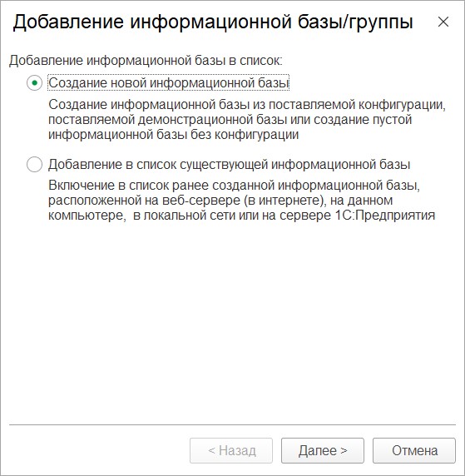The height and width of the screenshot is (476, 465).
Task: Click the 'Далее >' button
Action: click(323, 450)
